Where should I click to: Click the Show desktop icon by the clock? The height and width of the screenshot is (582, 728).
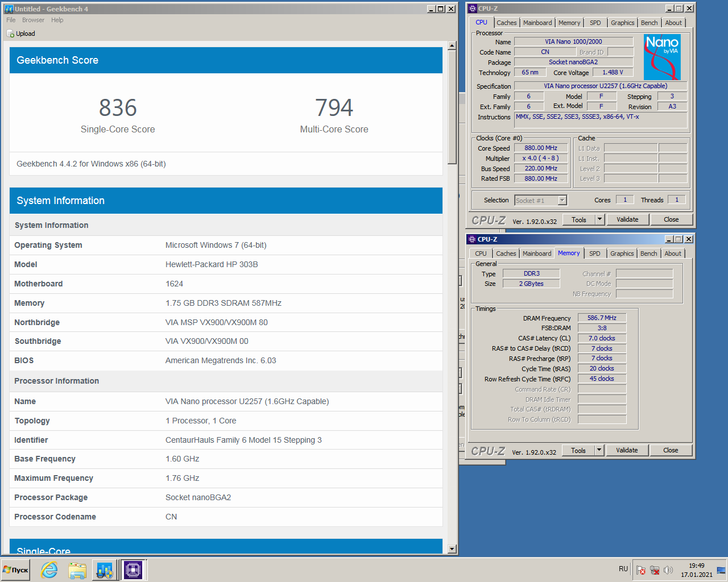click(721, 570)
